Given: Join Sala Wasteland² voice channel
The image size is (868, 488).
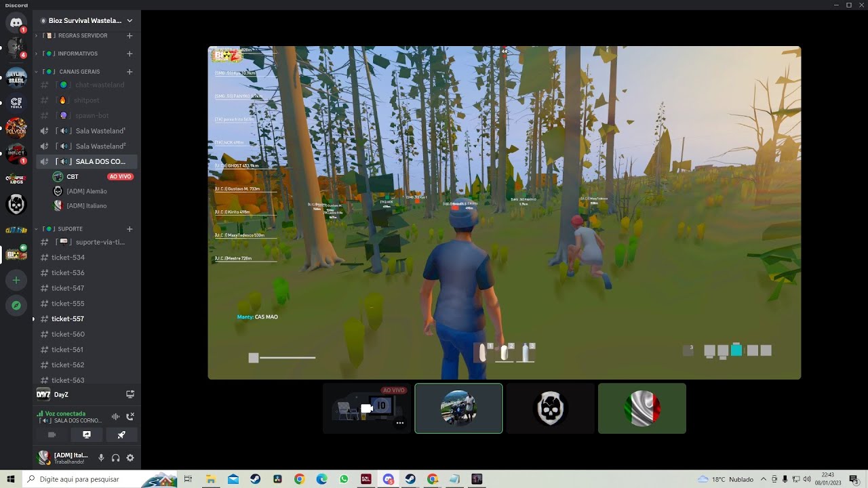Looking at the screenshot, I should coord(87,146).
